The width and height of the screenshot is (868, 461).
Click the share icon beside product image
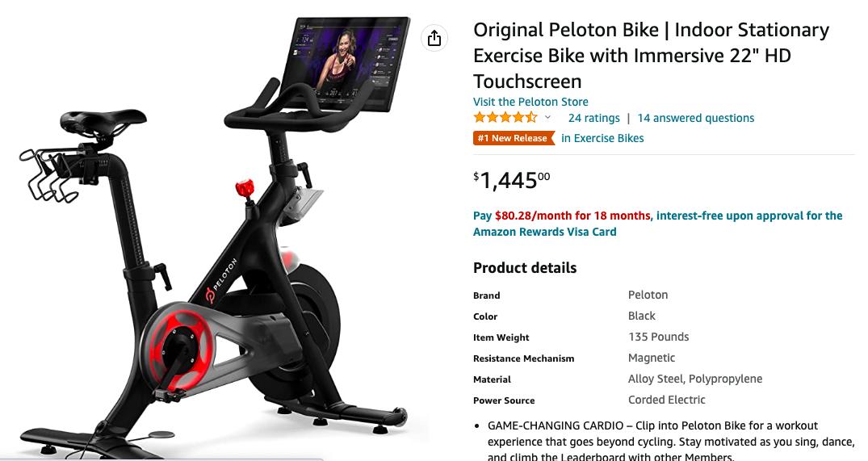click(x=434, y=38)
